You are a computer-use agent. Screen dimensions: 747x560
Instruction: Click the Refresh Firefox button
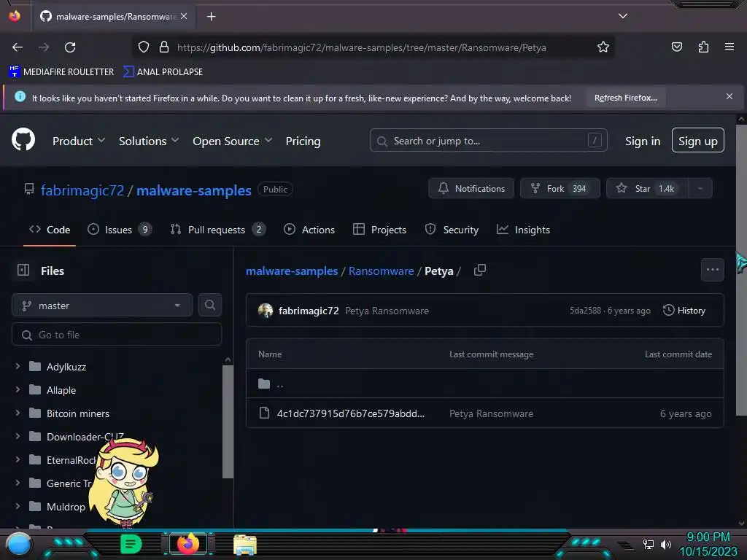point(625,98)
